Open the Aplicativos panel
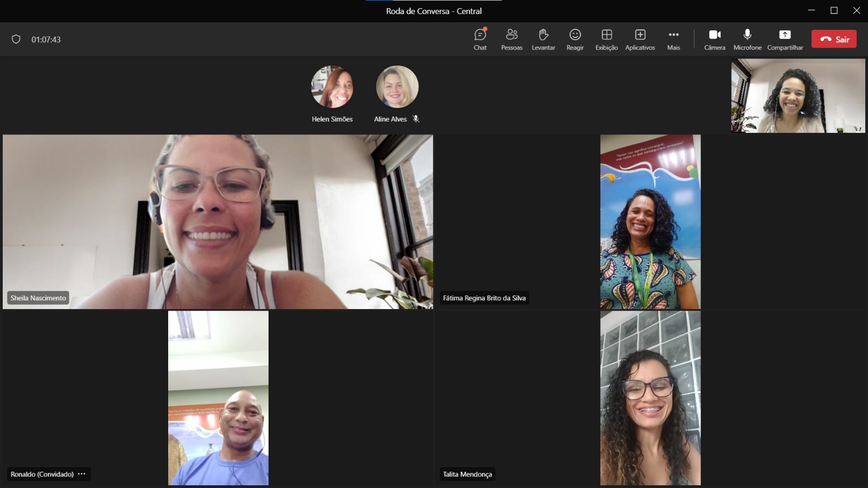Image resolution: width=868 pixels, height=488 pixels. 640,40
